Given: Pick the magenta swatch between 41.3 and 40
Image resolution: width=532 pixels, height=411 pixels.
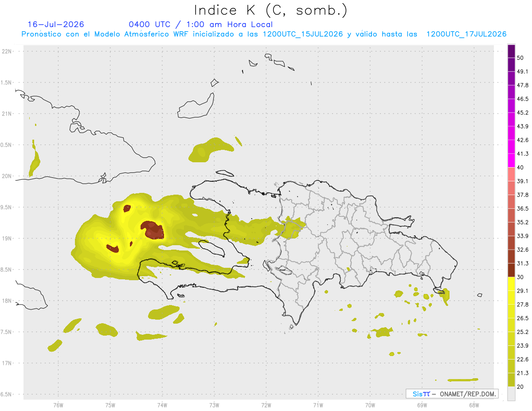Looking at the screenshot, I should pos(511,160).
